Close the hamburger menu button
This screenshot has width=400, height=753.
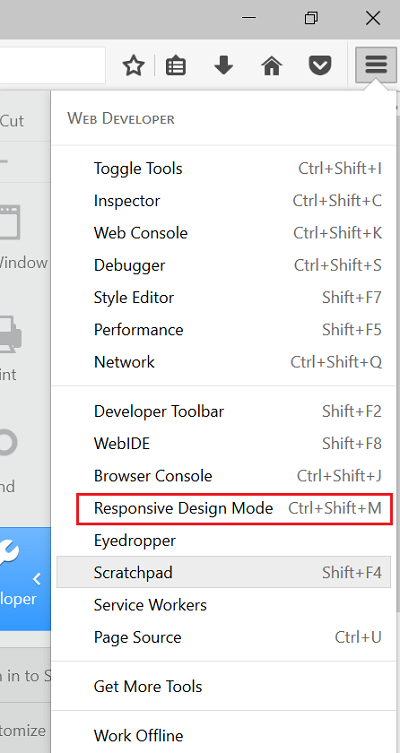[376, 65]
